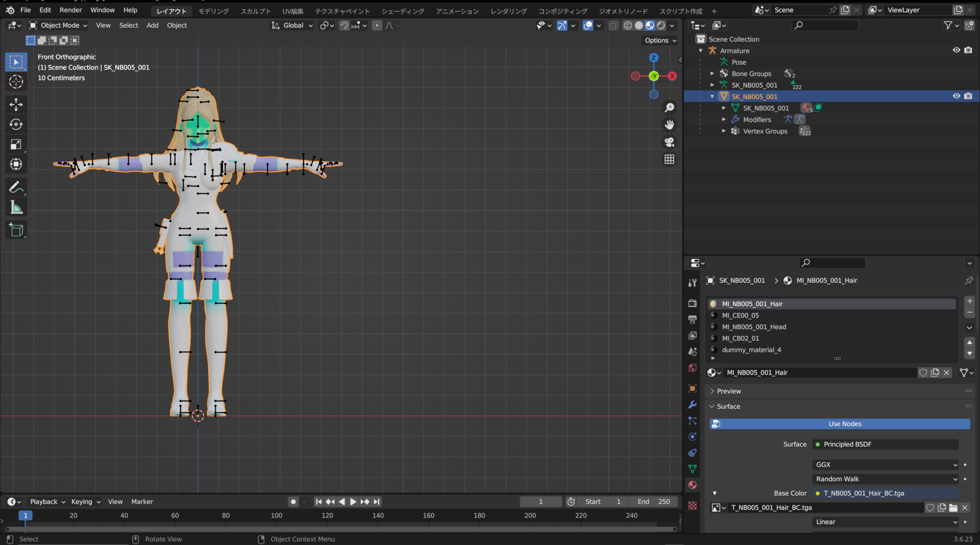Viewport: 980px width, 545px height.
Task: Switch to rendered shading mode
Action: (x=661, y=26)
